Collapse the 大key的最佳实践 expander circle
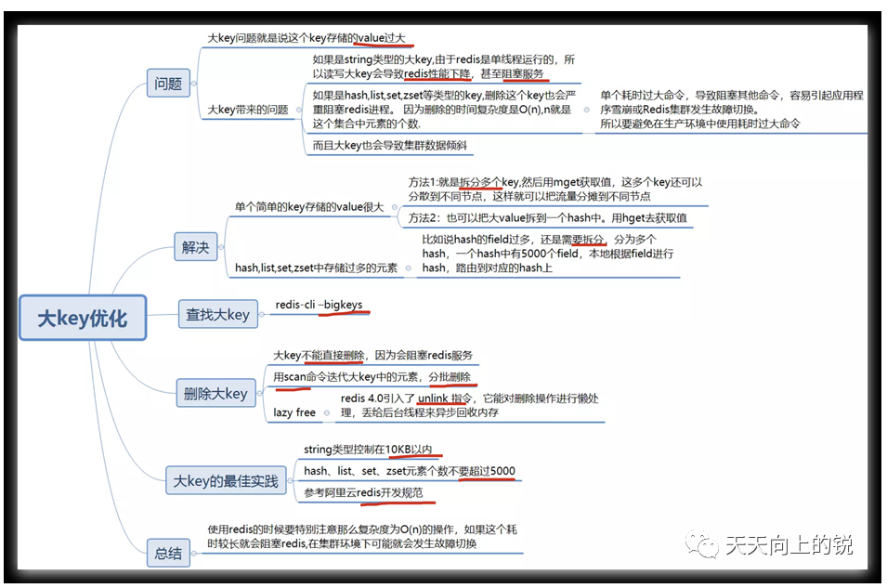The height and width of the screenshot is (588, 887). [290, 480]
